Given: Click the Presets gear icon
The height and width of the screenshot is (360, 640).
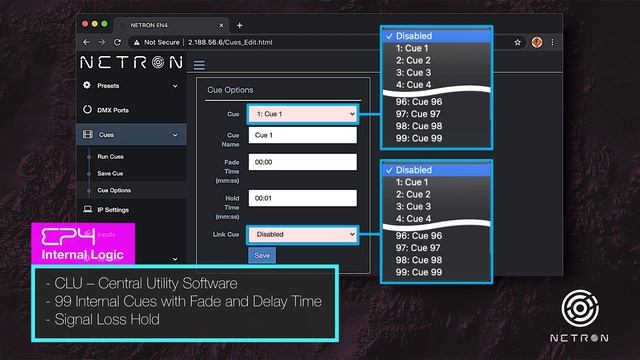Looking at the screenshot, I should click(x=87, y=85).
